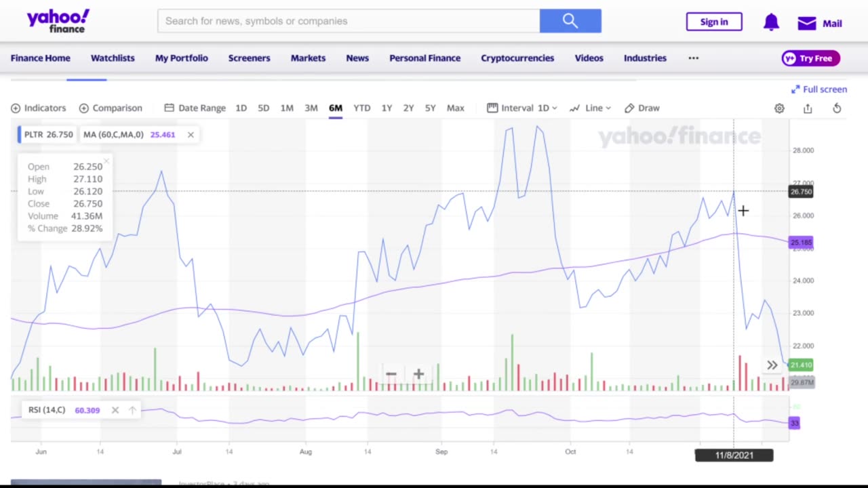The width and height of the screenshot is (868, 488).
Task: Open Videos tab
Action: click(x=589, y=58)
